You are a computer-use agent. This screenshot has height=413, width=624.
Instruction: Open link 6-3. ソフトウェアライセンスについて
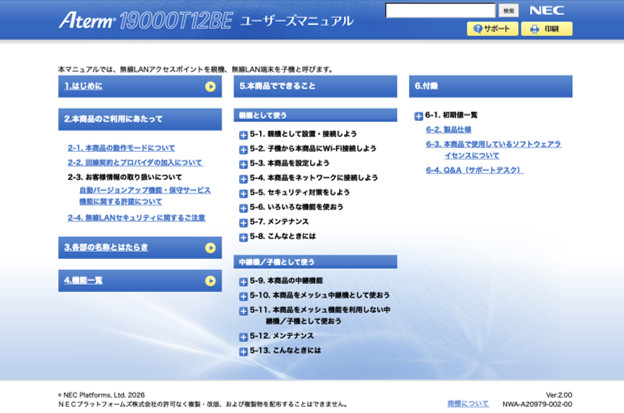493,150
